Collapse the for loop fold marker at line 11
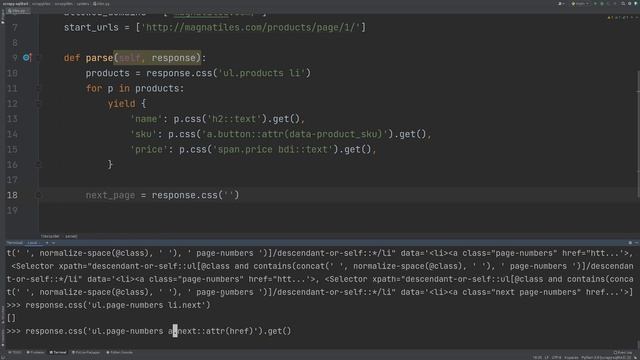 pos(38,88)
